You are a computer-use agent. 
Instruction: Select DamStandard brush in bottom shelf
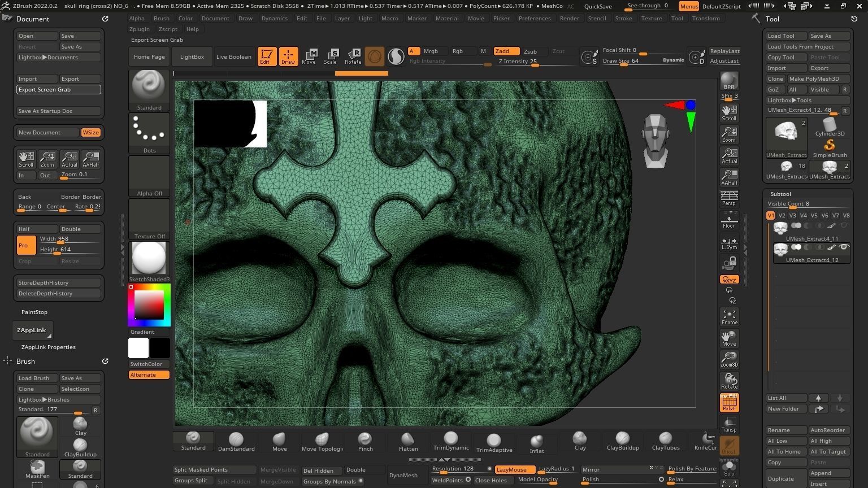(x=236, y=442)
